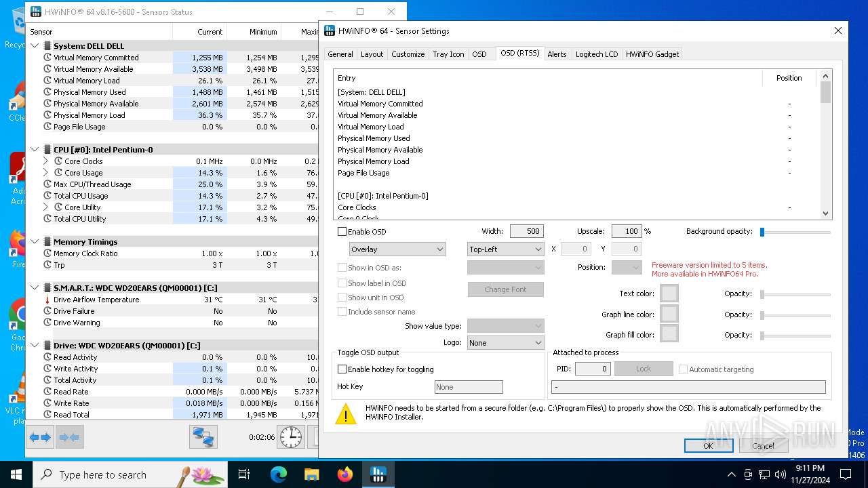Click the CPU [#0] Intel Pentium chip icon
The width and height of the screenshot is (868, 488).
pyautogui.click(x=47, y=150)
